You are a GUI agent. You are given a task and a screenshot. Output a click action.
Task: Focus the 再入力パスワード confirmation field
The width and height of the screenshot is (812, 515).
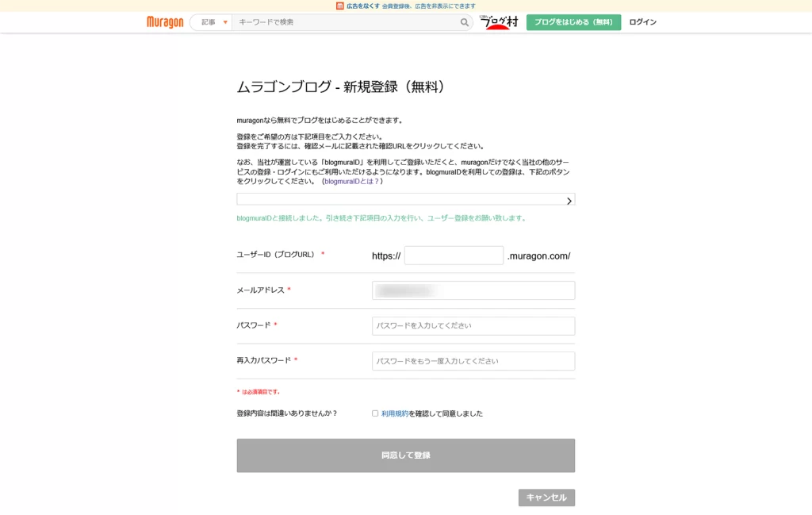click(x=473, y=361)
